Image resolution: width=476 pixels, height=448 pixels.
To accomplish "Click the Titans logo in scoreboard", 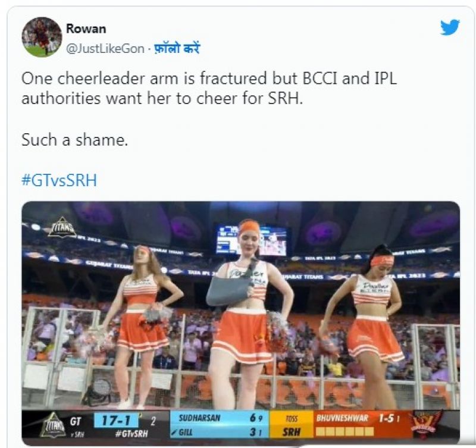I will coord(53,425).
